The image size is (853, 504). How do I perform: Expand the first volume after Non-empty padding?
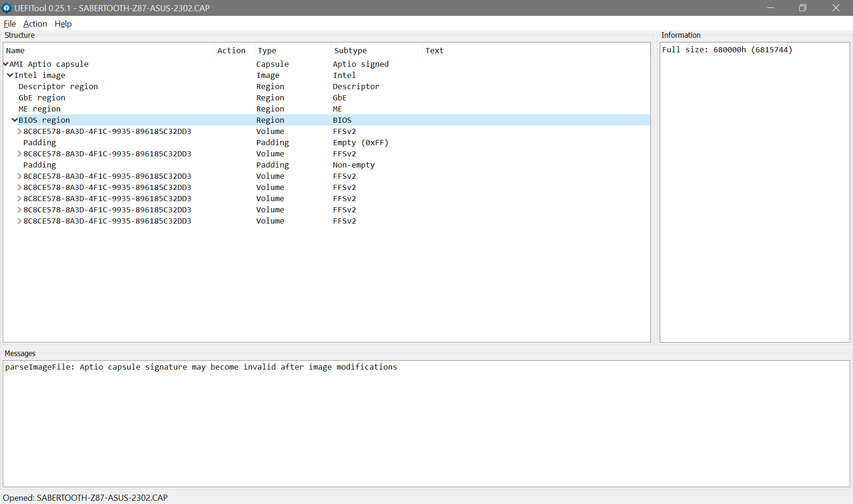19,176
